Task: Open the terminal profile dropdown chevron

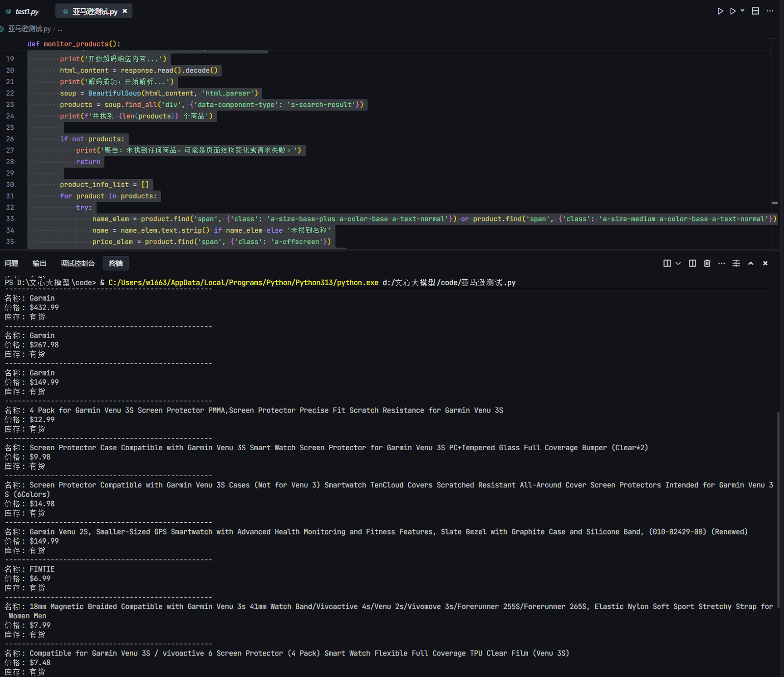Action: 678,264
